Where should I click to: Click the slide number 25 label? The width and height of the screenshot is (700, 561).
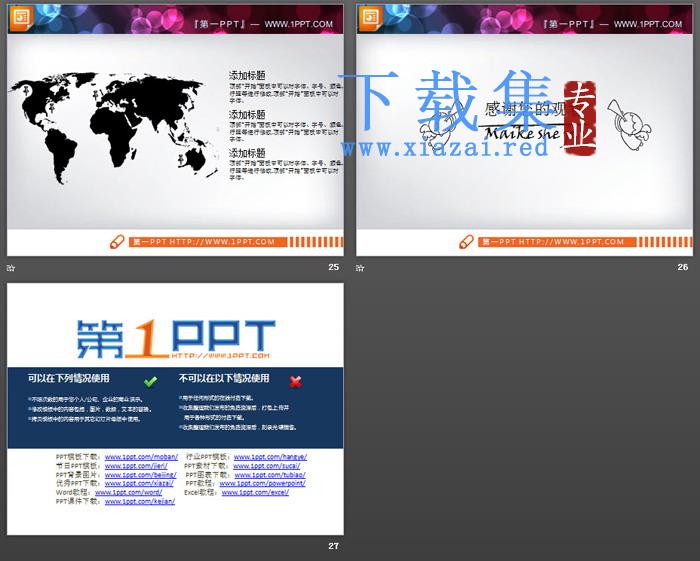333,267
